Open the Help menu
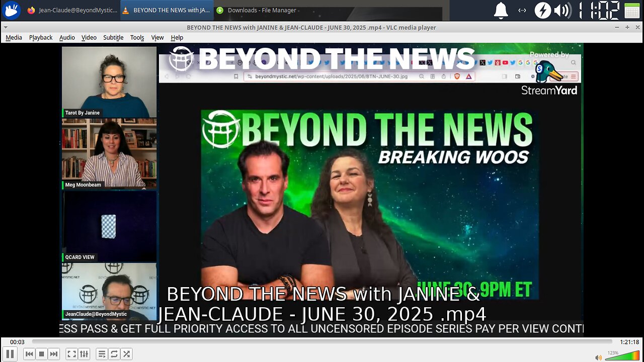Screen dimensions: 644x362 [x=177, y=38]
